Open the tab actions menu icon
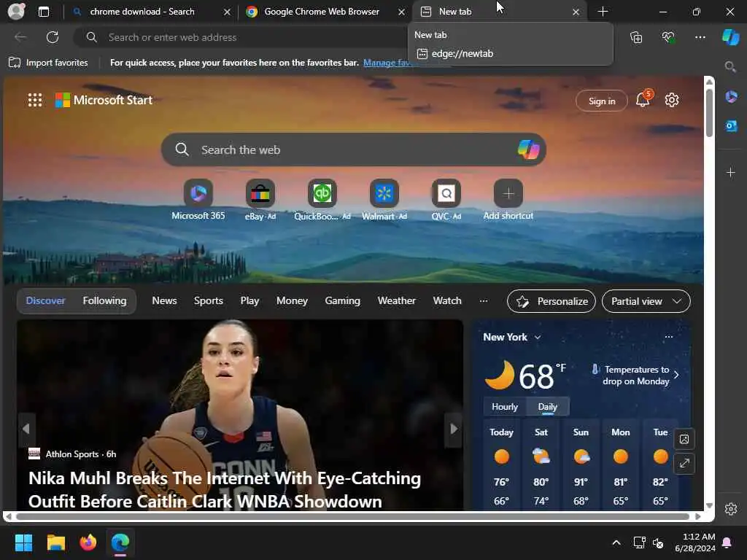This screenshot has width=747, height=560. tap(43, 12)
